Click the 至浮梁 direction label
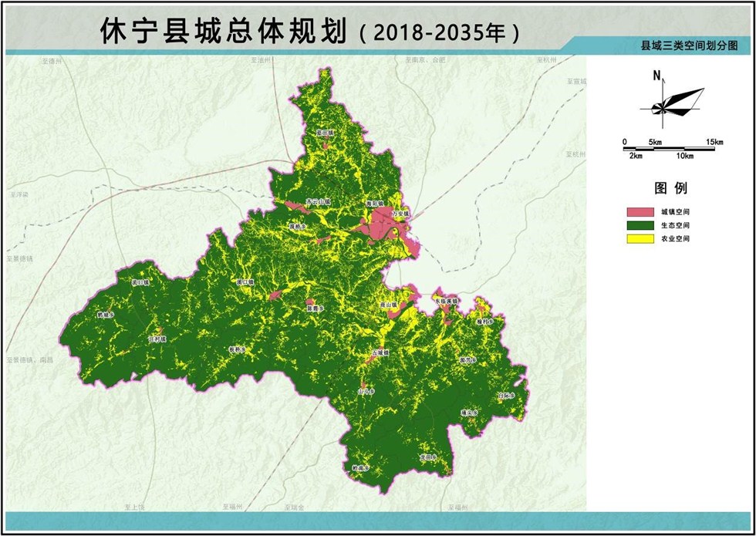 click(19, 194)
